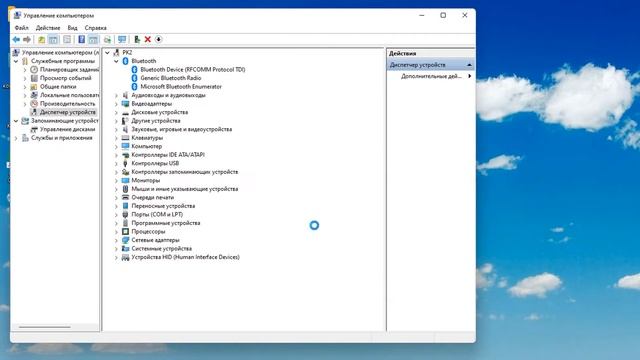
Task: Click the Программные устройства category
Action: point(166,223)
